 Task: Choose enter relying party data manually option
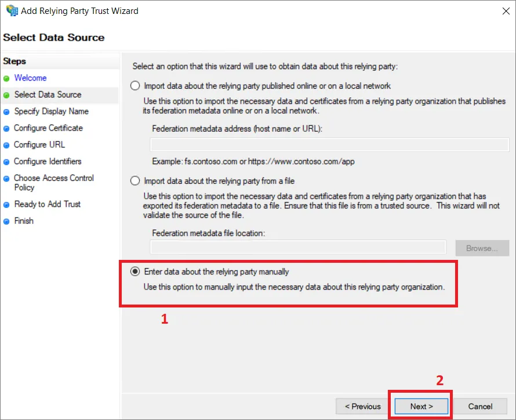[135, 271]
